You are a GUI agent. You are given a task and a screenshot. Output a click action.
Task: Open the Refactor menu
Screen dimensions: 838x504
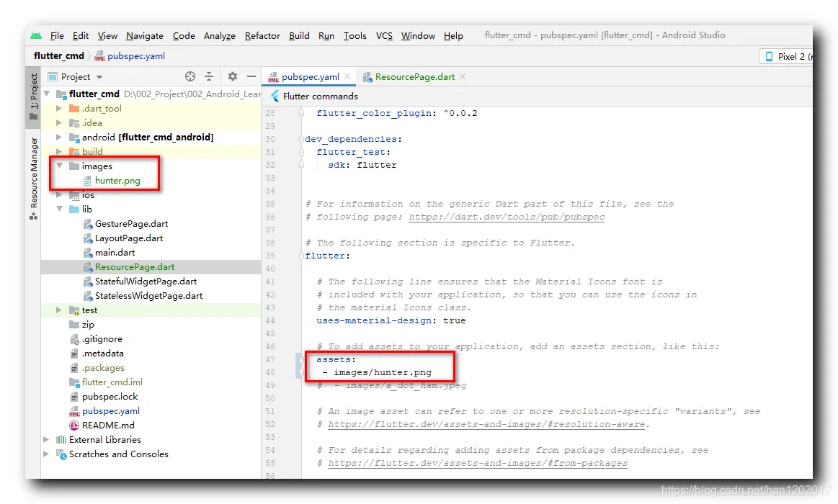pos(262,36)
